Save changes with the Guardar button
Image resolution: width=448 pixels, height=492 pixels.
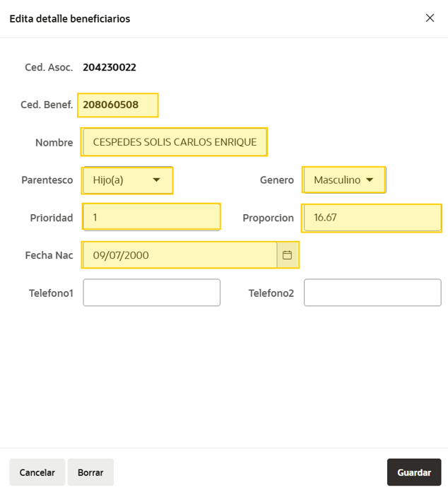(414, 472)
